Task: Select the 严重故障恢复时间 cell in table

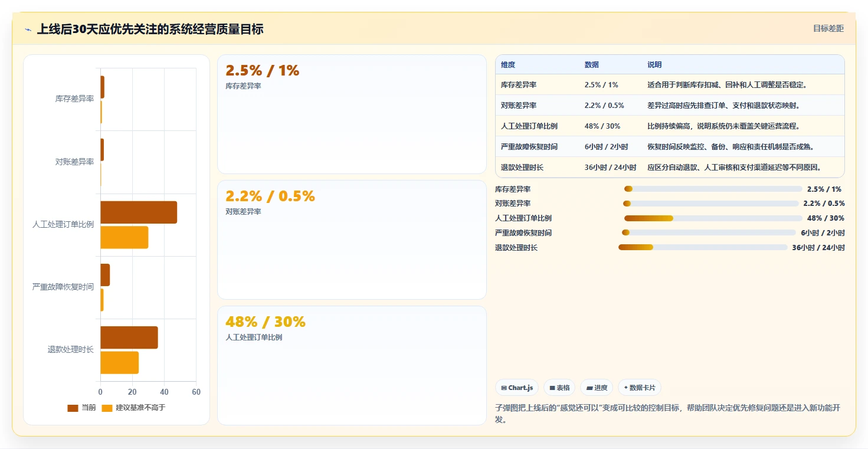Action: point(529,147)
